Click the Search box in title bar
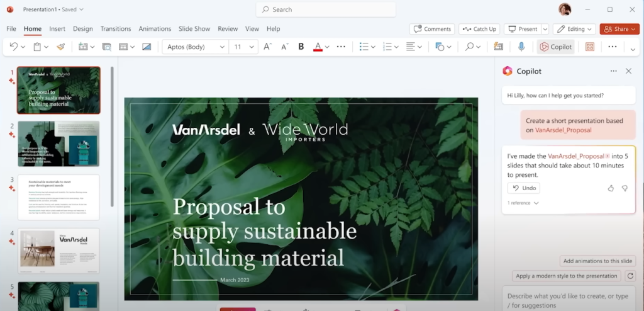 pyautogui.click(x=326, y=9)
